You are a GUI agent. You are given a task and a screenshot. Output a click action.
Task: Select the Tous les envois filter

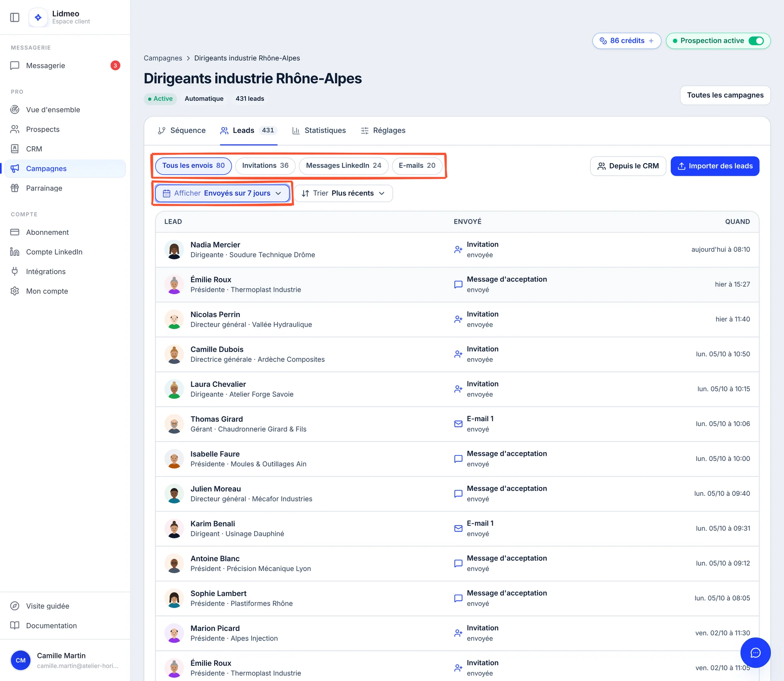pyautogui.click(x=194, y=166)
